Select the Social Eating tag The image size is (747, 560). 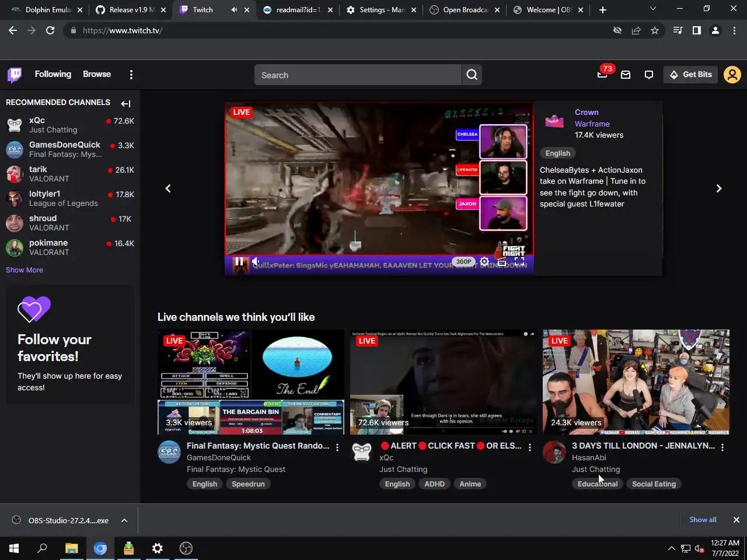pos(654,484)
